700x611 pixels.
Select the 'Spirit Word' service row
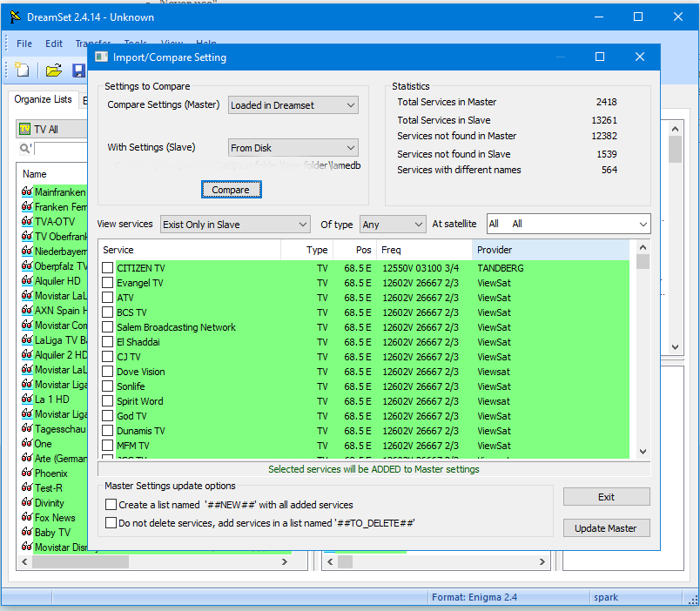click(366, 400)
